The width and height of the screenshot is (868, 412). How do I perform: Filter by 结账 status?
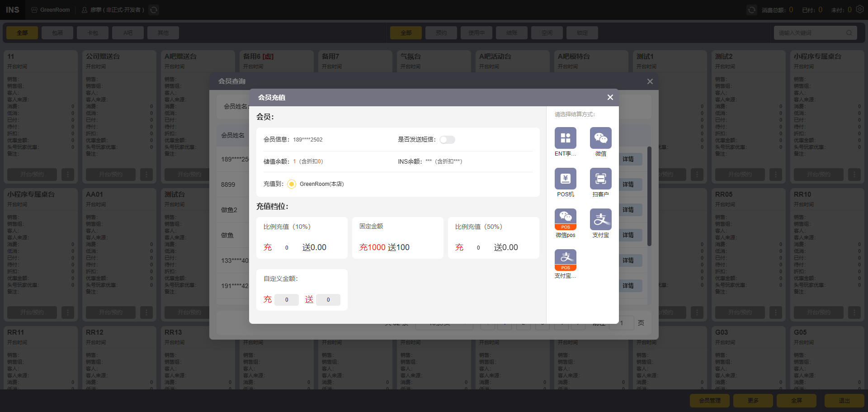pos(512,33)
